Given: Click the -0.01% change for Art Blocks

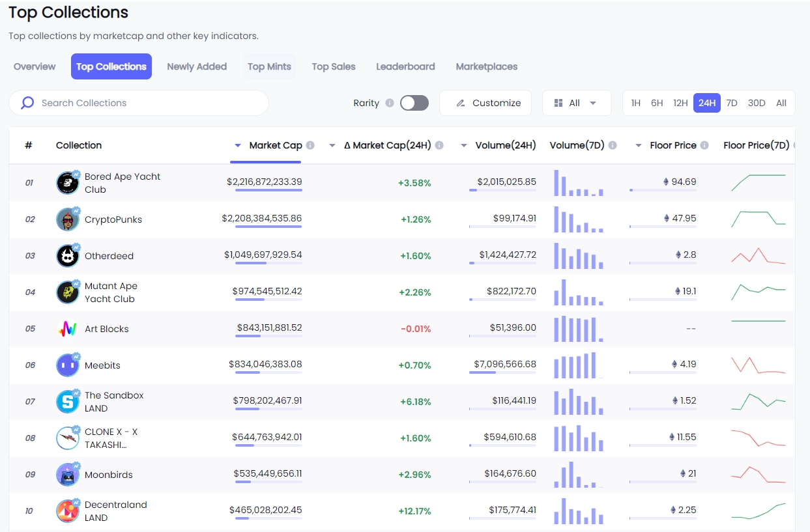Looking at the screenshot, I should 416,329.
